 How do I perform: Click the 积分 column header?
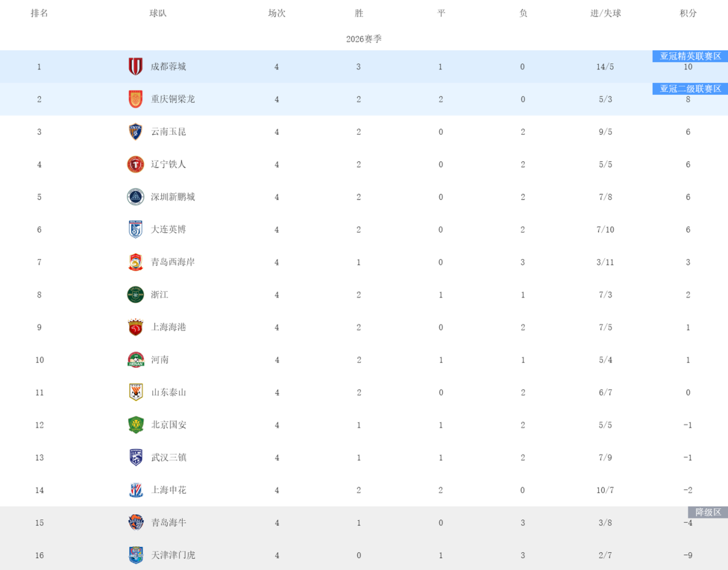688,13
